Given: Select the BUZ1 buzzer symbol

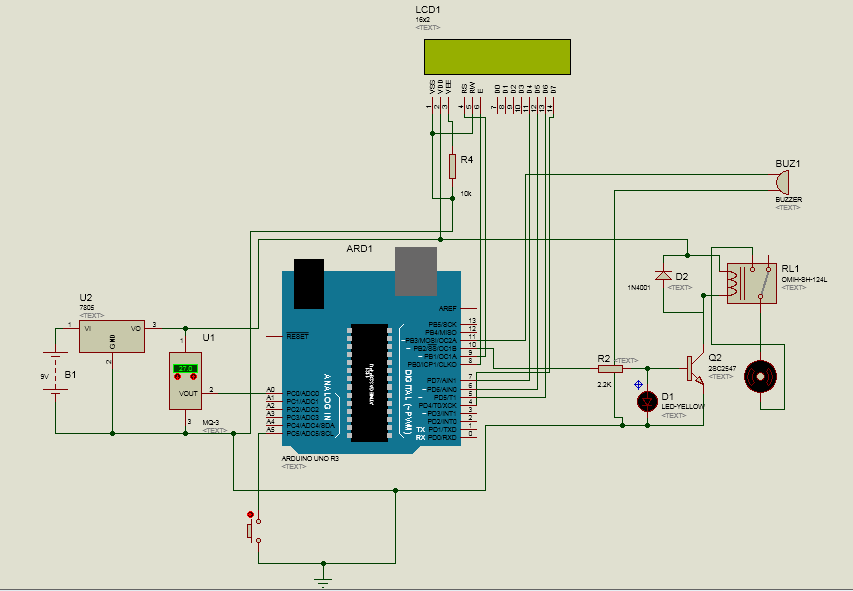Looking at the screenshot, I should pyautogui.click(x=783, y=182).
